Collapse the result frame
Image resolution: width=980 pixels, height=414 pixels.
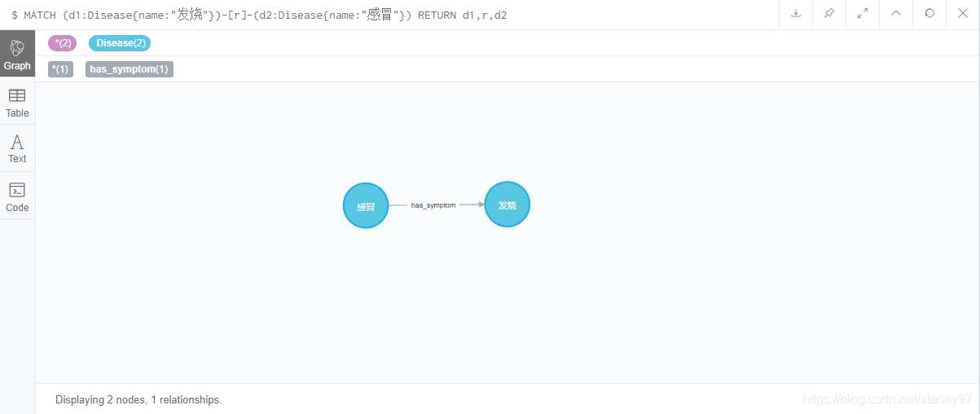coord(896,14)
